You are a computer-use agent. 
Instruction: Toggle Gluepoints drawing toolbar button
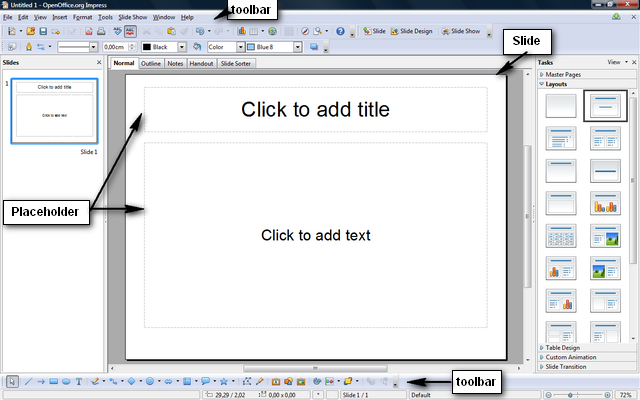tap(259, 382)
